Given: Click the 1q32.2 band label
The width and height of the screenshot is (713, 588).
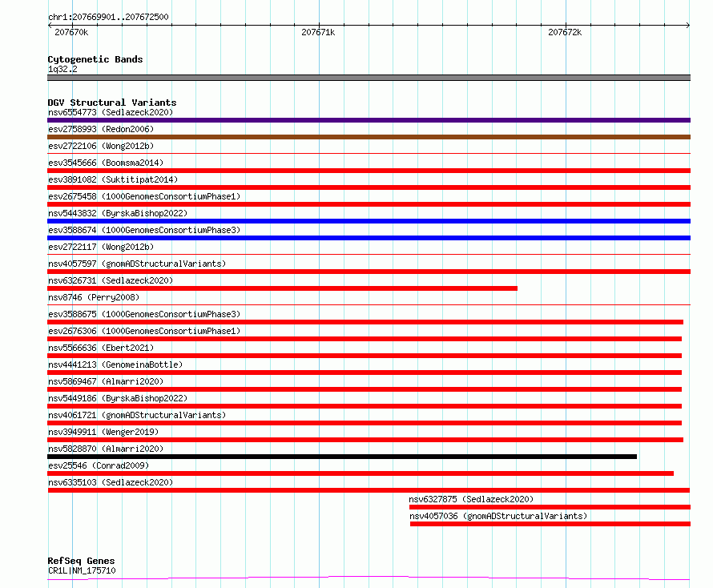Looking at the screenshot, I should coord(62,69).
